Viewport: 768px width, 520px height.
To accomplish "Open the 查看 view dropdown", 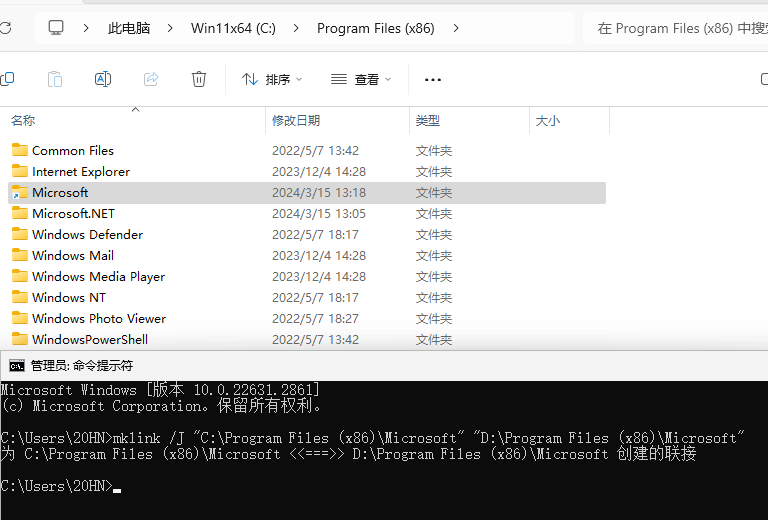I will coord(361,79).
